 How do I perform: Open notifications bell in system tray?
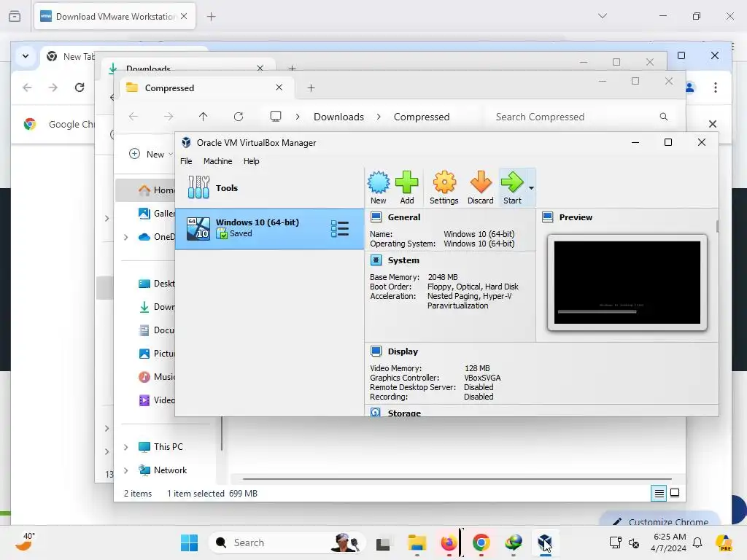tap(697, 542)
